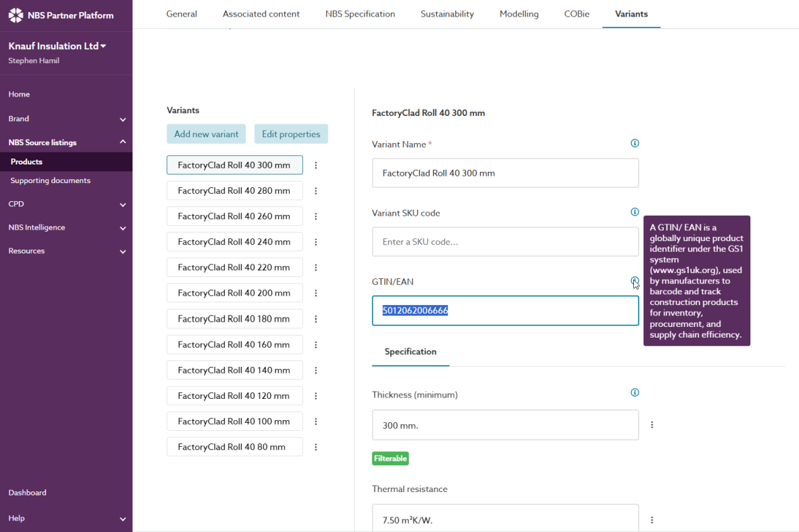The height and width of the screenshot is (532, 799).
Task: Open the Modelling tab
Action: point(519,14)
